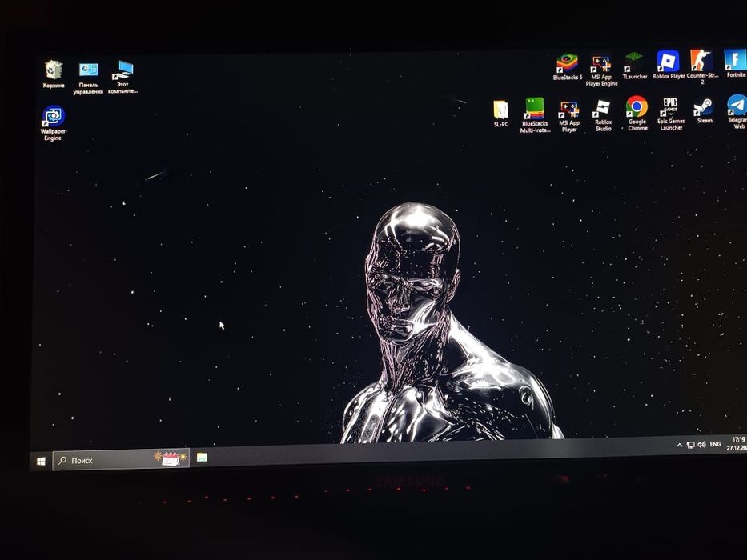Open the SL-PC folder icon
The width and height of the screenshot is (747, 560).
coord(500,114)
